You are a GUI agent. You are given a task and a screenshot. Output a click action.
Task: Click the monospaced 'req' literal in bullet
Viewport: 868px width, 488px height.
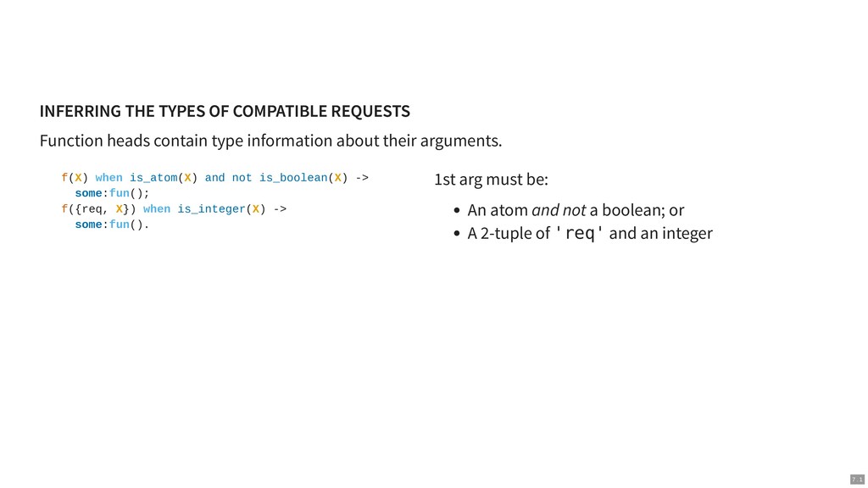point(580,233)
